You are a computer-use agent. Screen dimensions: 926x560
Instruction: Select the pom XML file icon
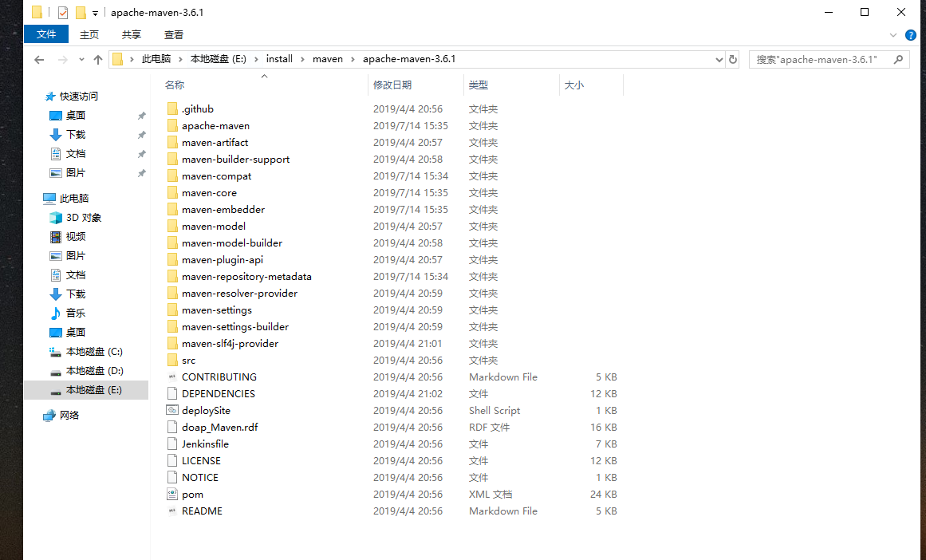point(172,494)
